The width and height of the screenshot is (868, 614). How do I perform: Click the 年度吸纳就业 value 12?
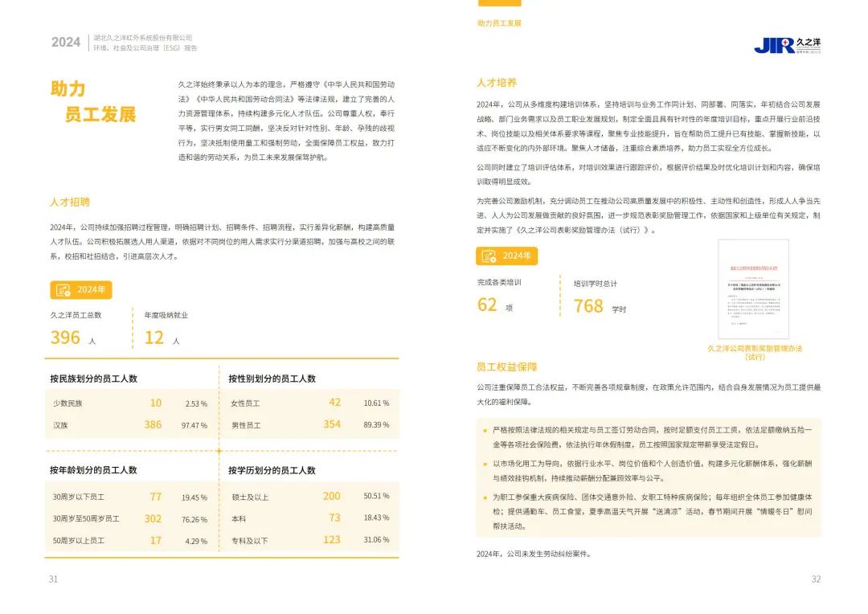pos(154,338)
